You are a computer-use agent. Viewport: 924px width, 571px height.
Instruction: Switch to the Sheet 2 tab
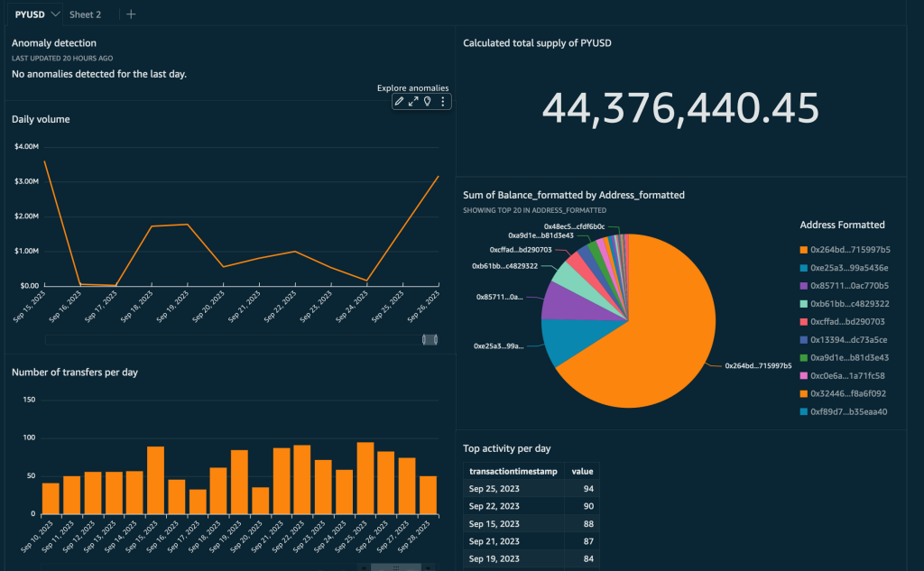pyautogui.click(x=86, y=14)
